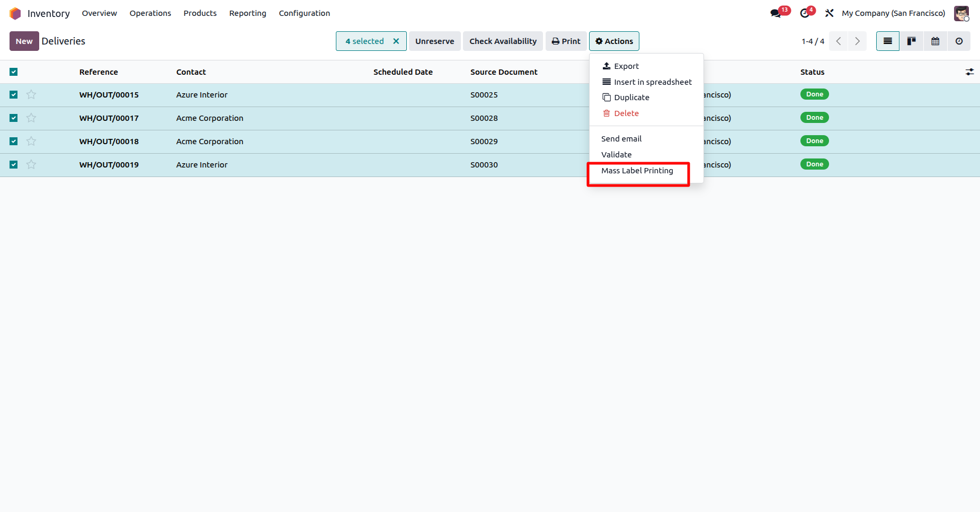The height and width of the screenshot is (512, 980).
Task: Star the WH/OUT/00015 delivery
Action: pyautogui.click(x=31, y=95)
